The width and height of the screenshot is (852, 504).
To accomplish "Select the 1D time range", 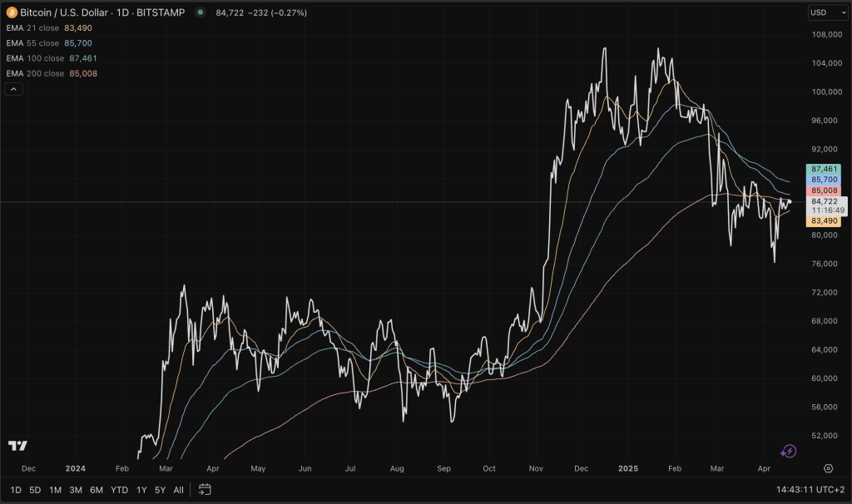I will pyautogui.click(x=16, y=490).
